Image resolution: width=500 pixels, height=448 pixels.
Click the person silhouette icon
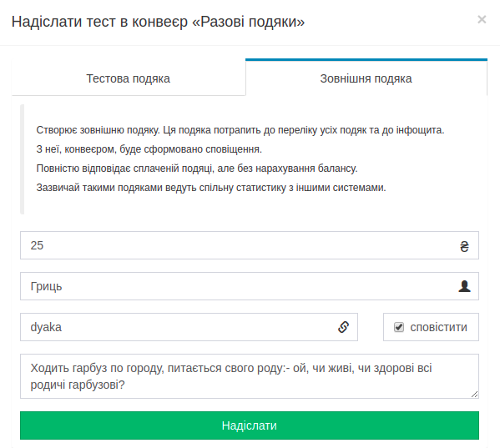[464, 286]
